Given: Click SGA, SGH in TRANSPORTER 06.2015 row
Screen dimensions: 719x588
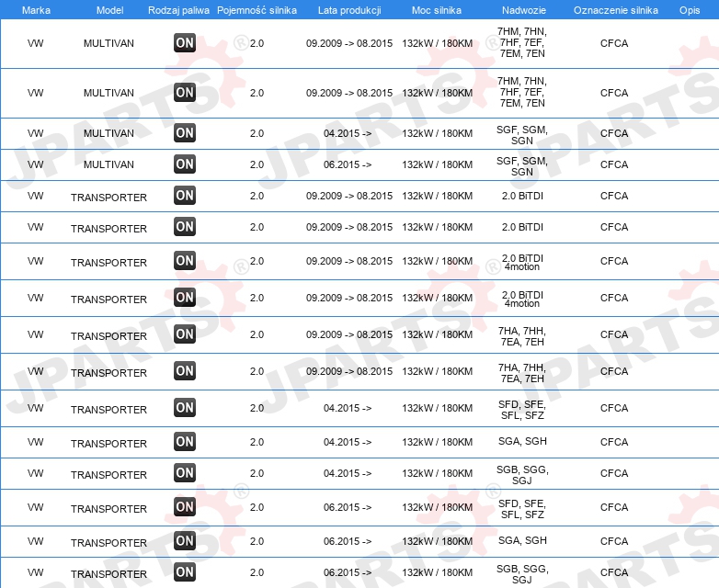Looking at the screenshot, I should (522, 540).
